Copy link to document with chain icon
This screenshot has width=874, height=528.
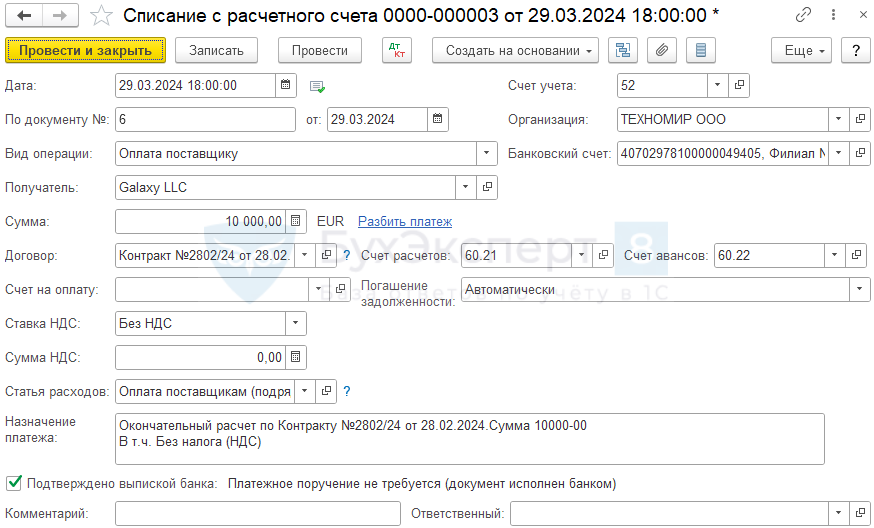(803, 16)
